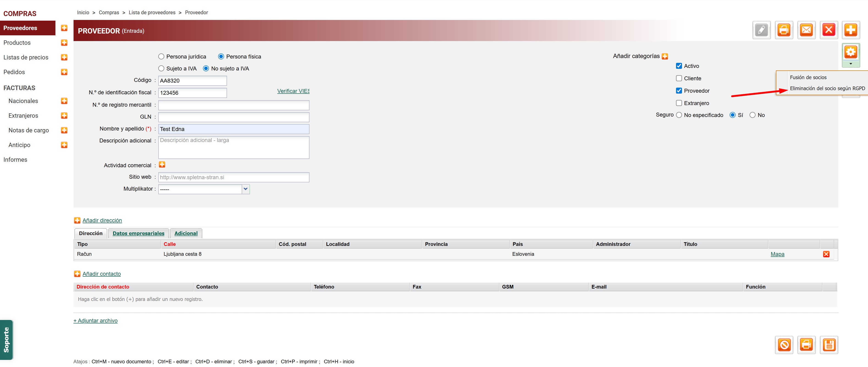The width and height of the screenshot is (868, 367).
Task: Delete the Ljubljana cesta 8 address row
Action: pos(826,254)
